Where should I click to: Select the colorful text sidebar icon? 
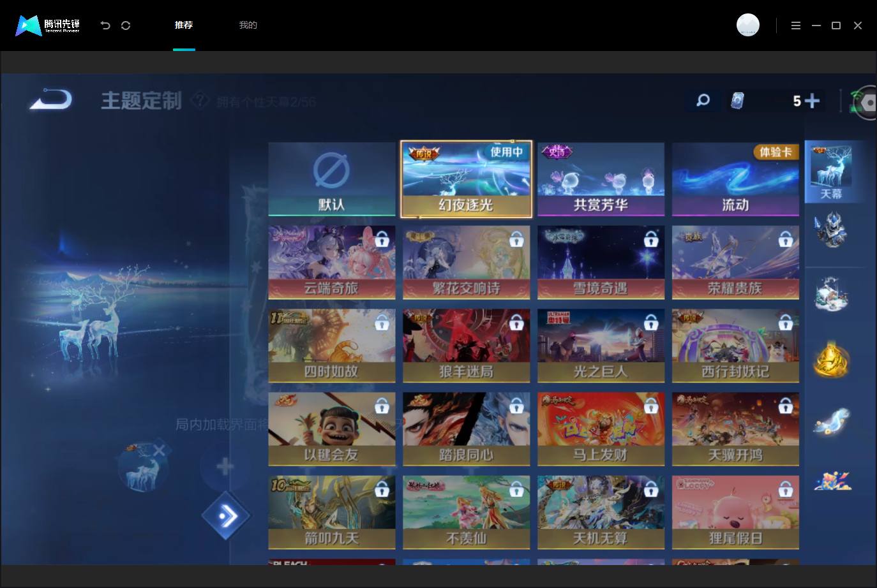tap(832, 481)
